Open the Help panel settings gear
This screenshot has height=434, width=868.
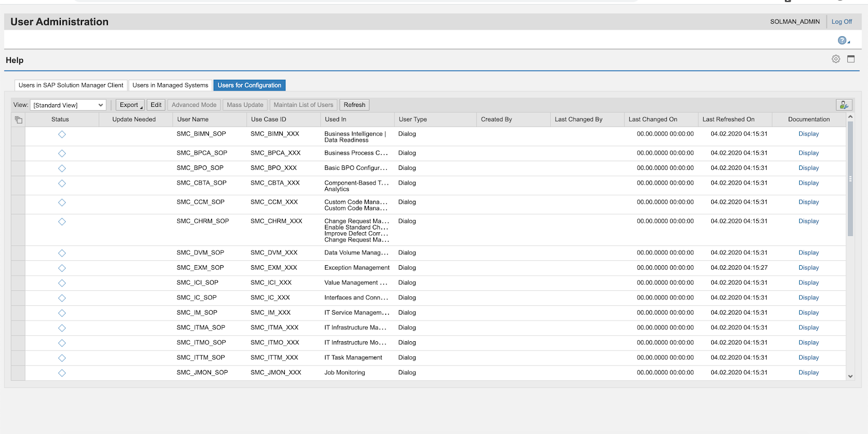(836, 59)
